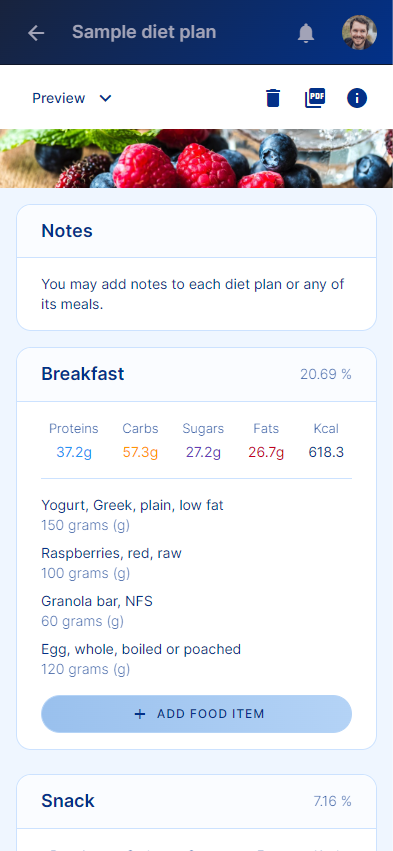
Task: Expand the Preview dropdown chevron
Action: tap(105, 98)
